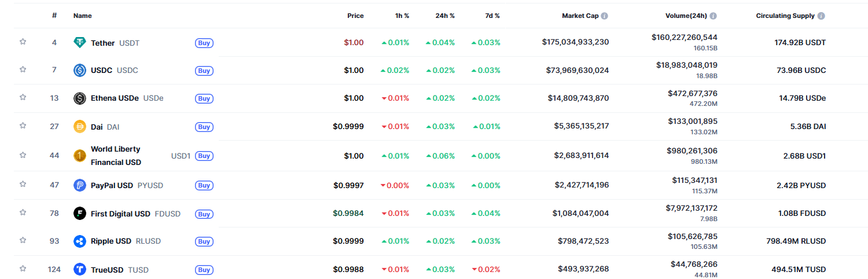
Task: Click the Ripple USD logo icon
Action: (x=80, y=241)
